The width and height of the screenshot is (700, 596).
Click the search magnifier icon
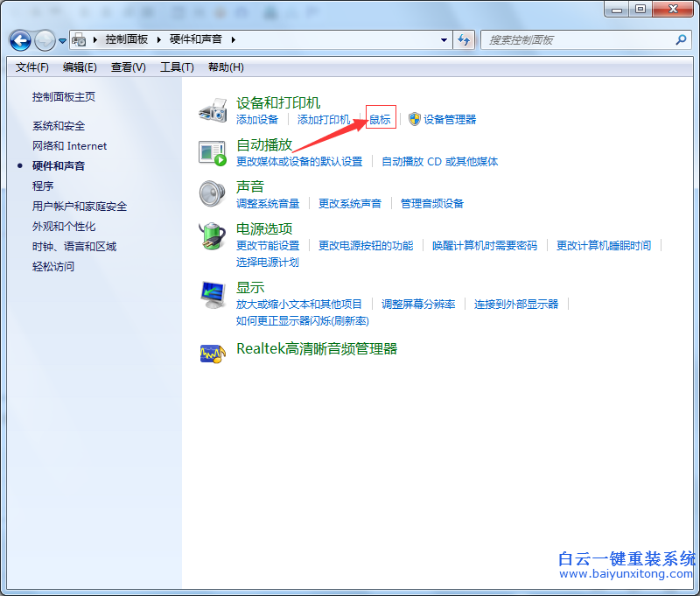680,40
